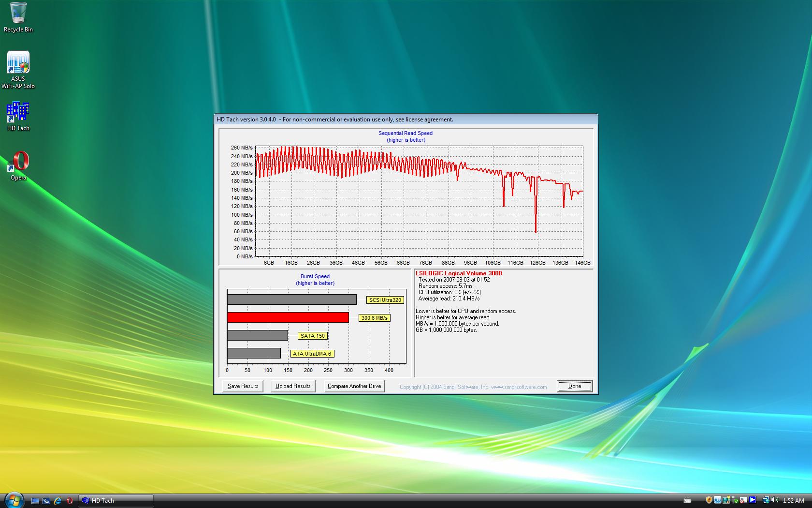Click the LSILOGIC Logical Volume 3000 heading
This screenshot has height=508, width=812.
point(459,273)
